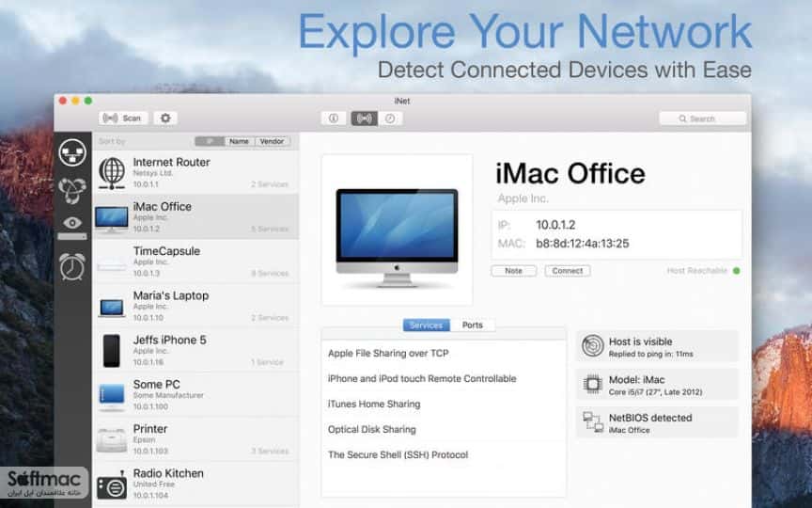Select the iMac Office list icon
This screenshot has width=812, height=508.
point(111,217)
